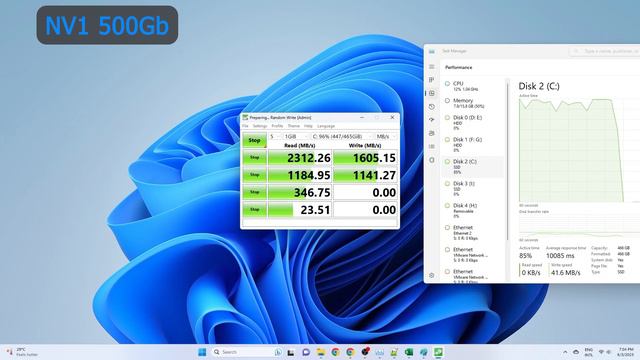Image resolution: width=640 pixels, height=360 pixels.
Task: Click large Stop button for all tests
Action: [x=254, y=140]
